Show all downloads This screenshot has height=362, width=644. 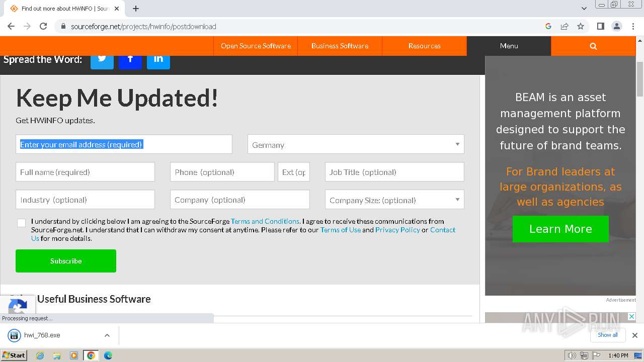tap(607, 335)
